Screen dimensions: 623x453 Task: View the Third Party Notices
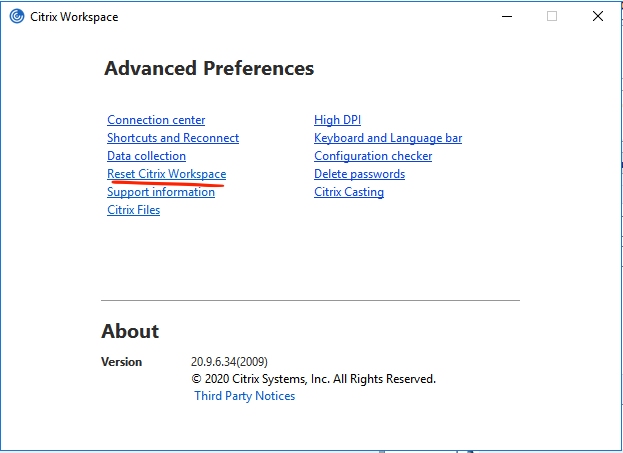coord(244,396)
